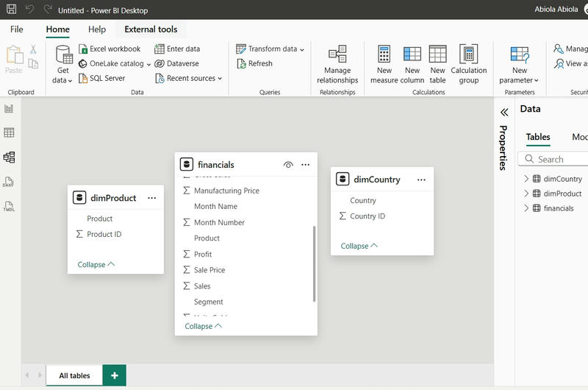Open Manage relationships
Screen dimensions: 588x390
pyautogui.click(x=337, y=64)
